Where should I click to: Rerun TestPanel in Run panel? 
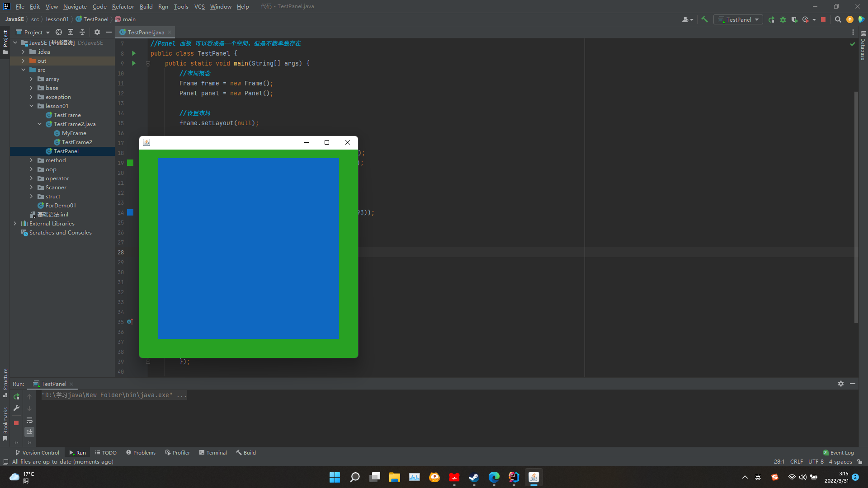16,397
